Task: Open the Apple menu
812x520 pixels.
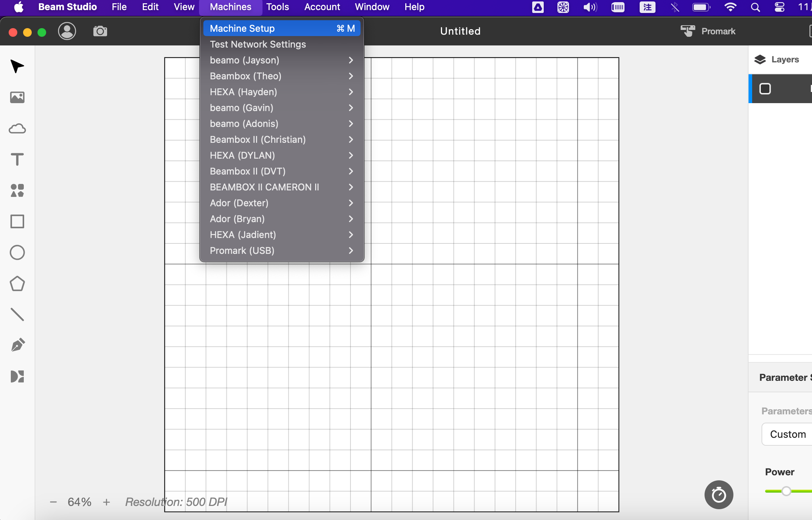Action: (19, 7)
